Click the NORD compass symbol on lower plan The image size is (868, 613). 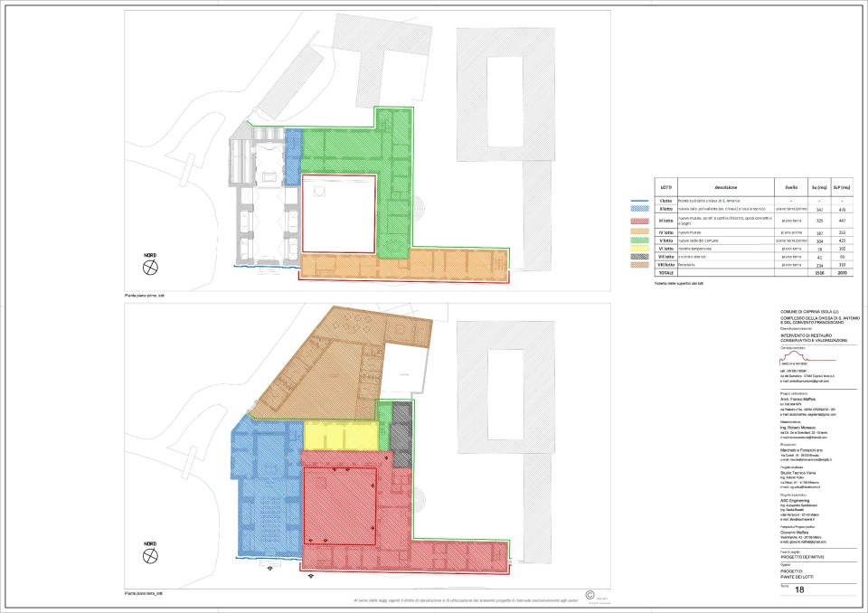pos(150,552)
